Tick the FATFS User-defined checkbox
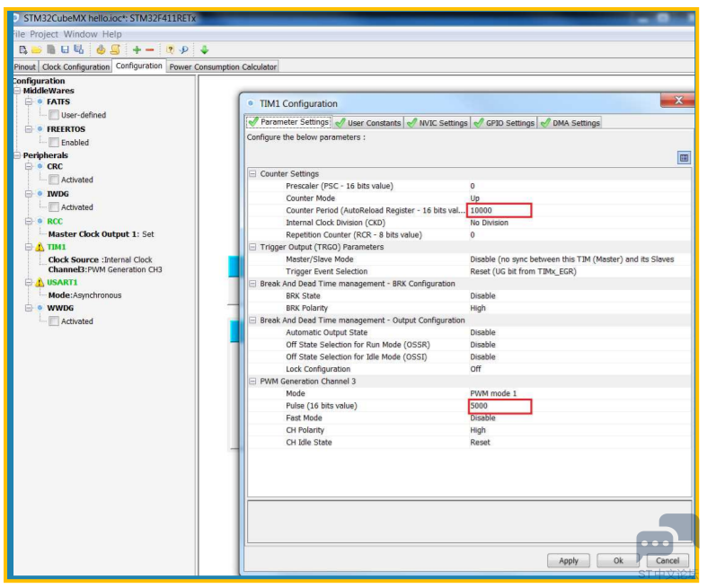The image size is (707, 588). click(x=54, y=115)
